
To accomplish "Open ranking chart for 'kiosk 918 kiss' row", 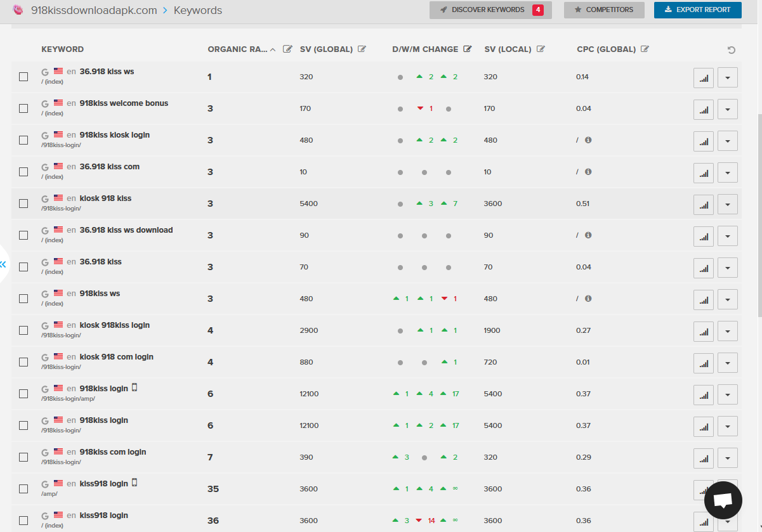I will click(x=703, y=204).
